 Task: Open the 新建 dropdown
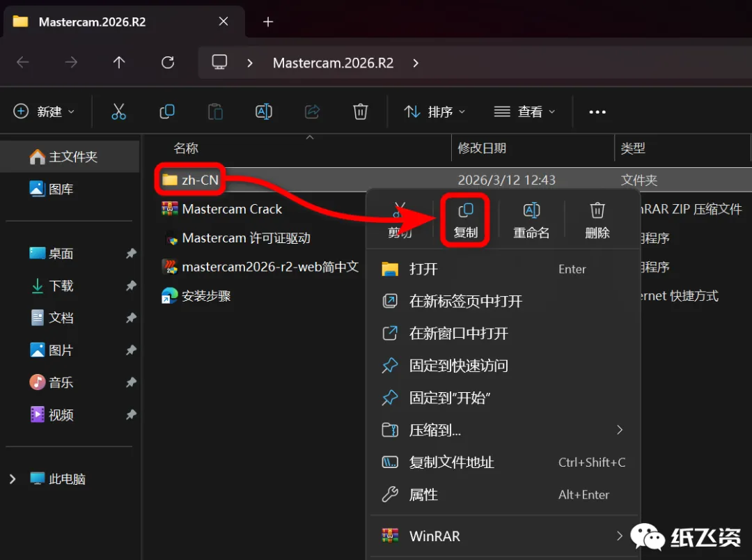coord(44,112)
